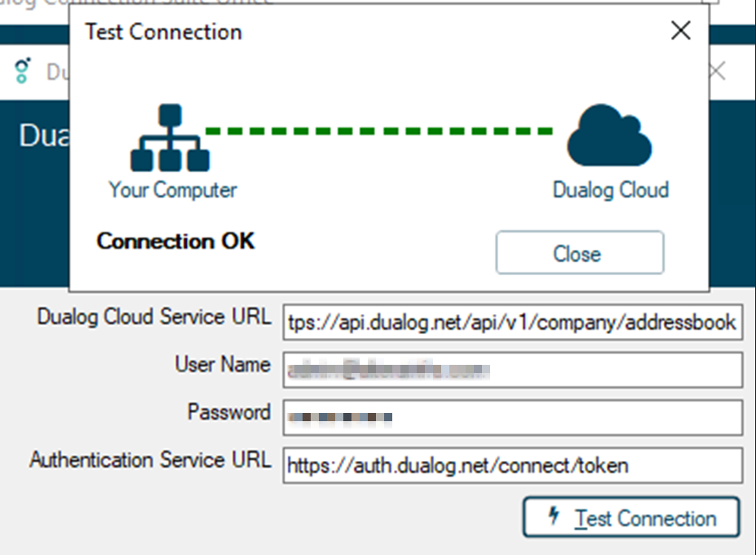Viewport: 756px width, 555px height.
Task: Click the 'Dualog Cloud' label
Action: [x=610, y=189]
